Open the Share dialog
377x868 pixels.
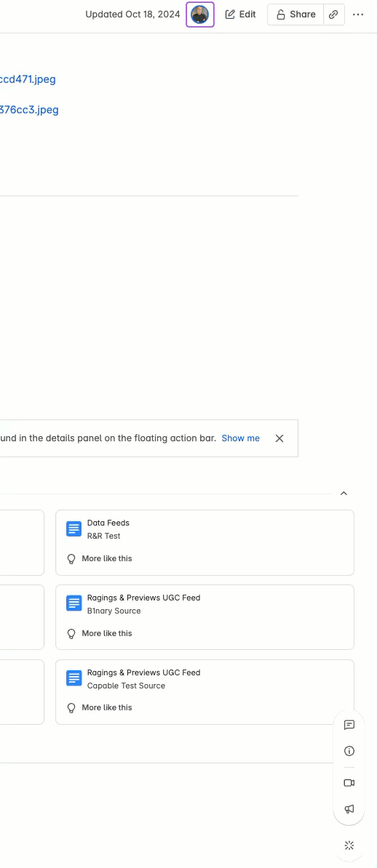[296, 15]
